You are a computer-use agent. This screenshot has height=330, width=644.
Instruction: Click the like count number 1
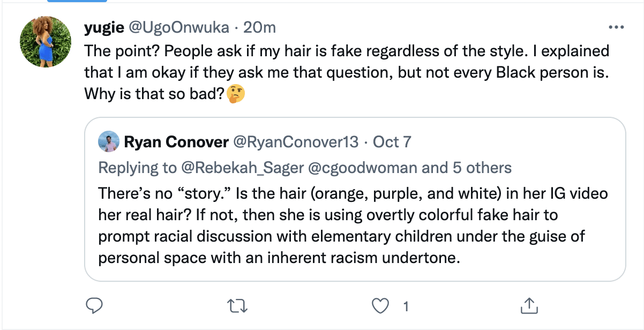tap(406, 306)
